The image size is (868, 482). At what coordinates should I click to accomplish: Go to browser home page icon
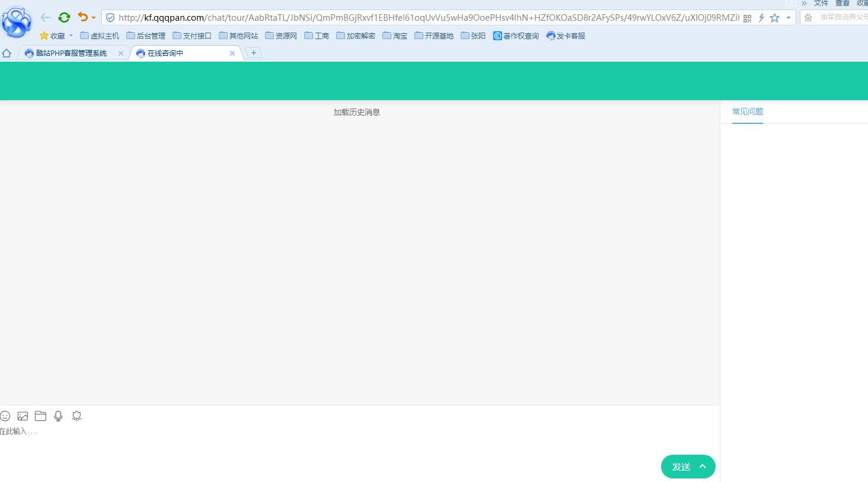[x=7, y=53]
